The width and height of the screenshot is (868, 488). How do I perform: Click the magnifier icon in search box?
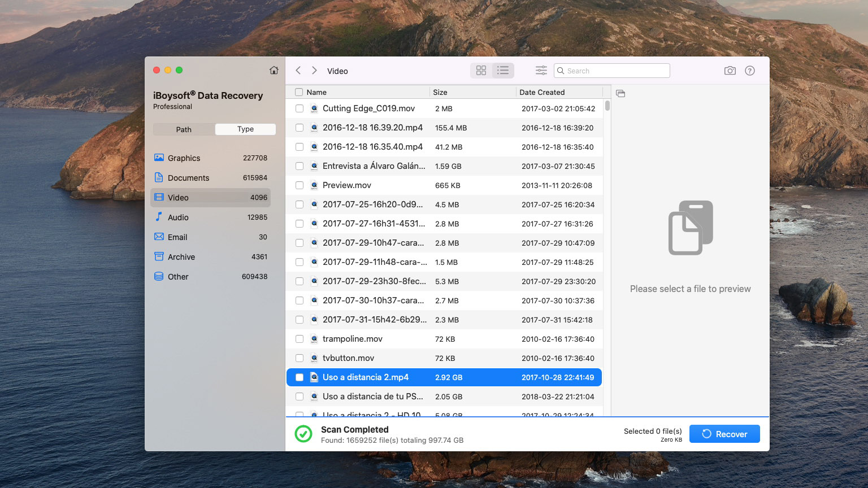tap(561, 71)
